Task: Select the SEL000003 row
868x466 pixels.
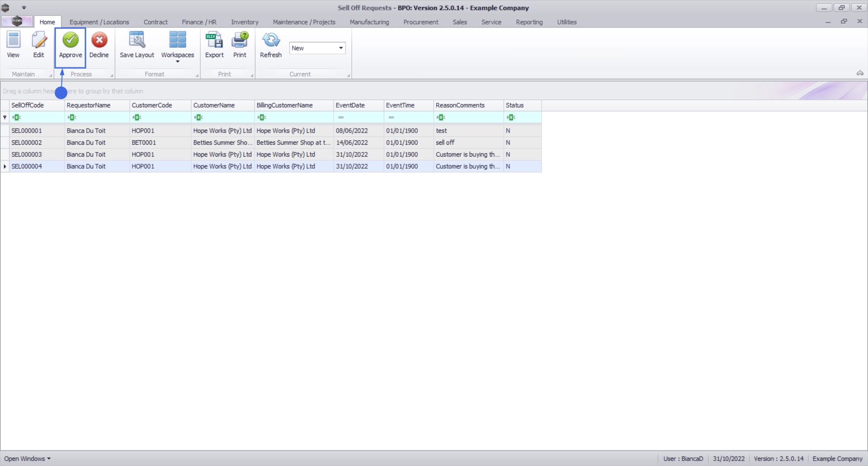Action: [x=271, y=154]
